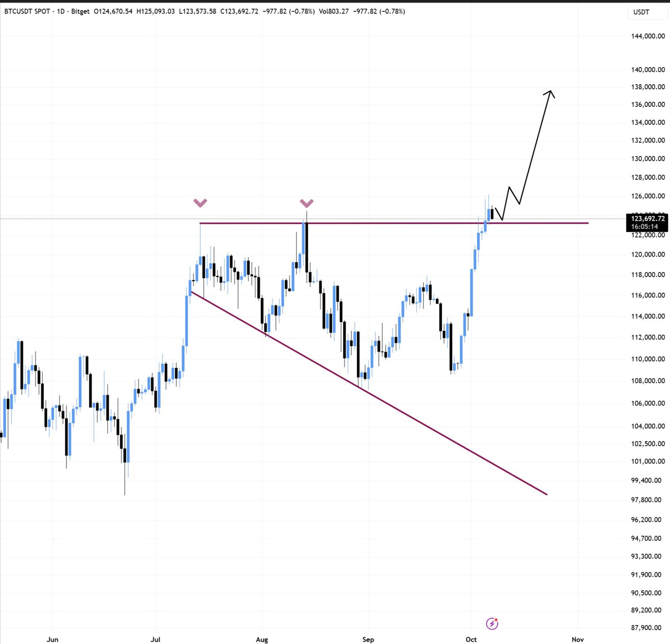Click the left pink chevron marker
The image size is (670, 644).
coord(200,203)
